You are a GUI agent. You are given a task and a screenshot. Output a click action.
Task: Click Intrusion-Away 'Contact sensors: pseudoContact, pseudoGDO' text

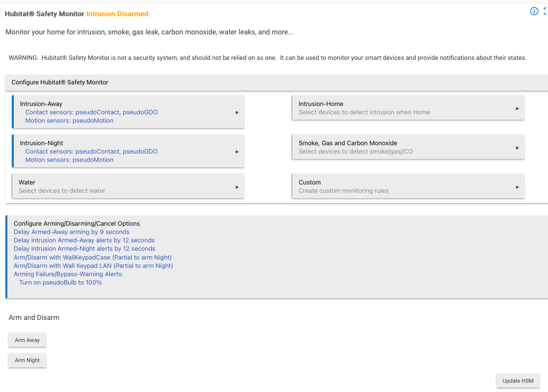[x=91, y=112]
